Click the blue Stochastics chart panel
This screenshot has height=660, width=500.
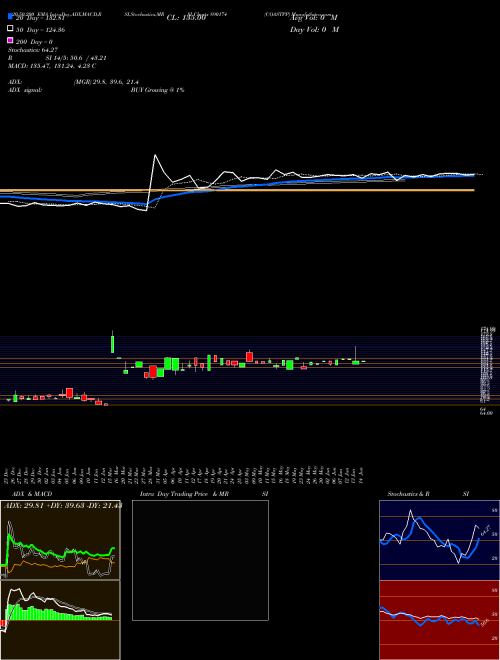click(439, 540)
